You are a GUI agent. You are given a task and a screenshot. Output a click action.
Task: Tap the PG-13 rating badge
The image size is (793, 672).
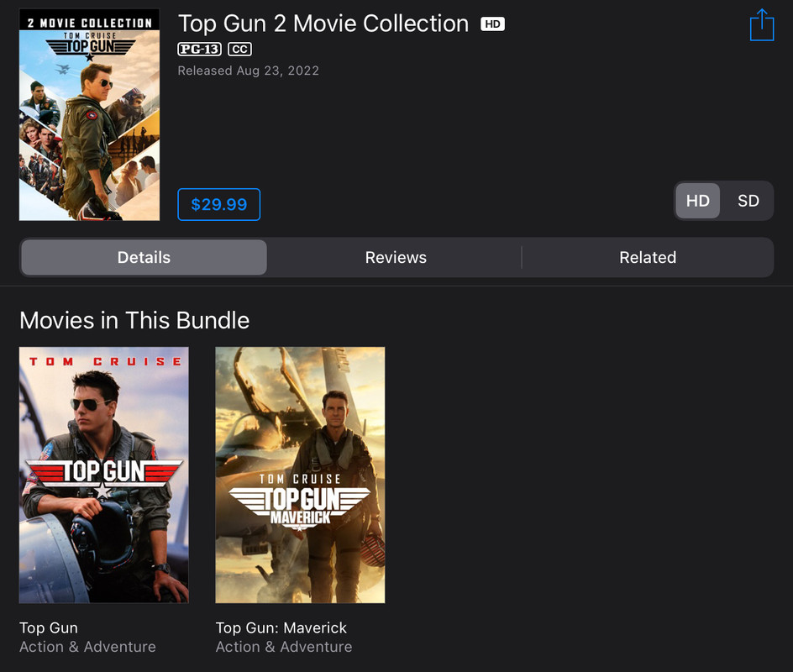tap(199, 49)
